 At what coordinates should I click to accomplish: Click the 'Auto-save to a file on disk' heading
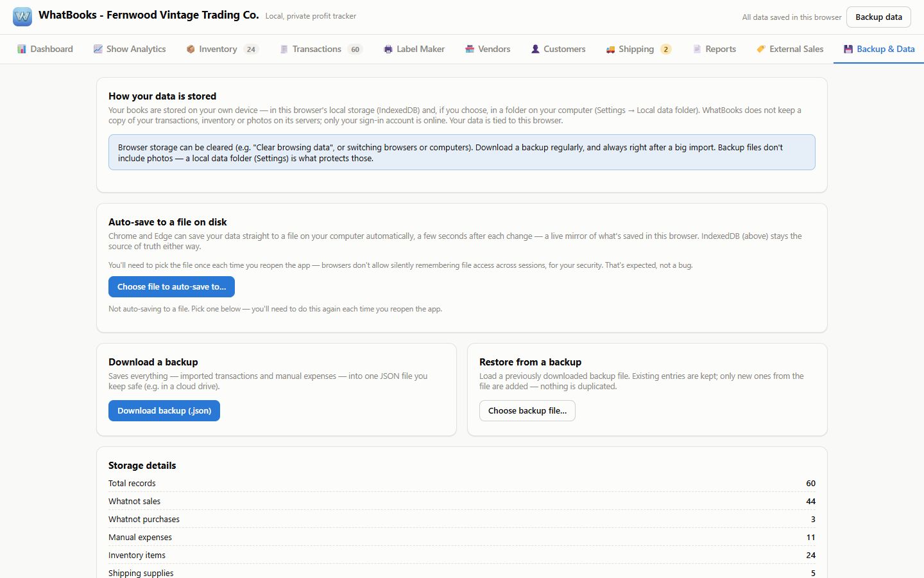tap(167, 222)
